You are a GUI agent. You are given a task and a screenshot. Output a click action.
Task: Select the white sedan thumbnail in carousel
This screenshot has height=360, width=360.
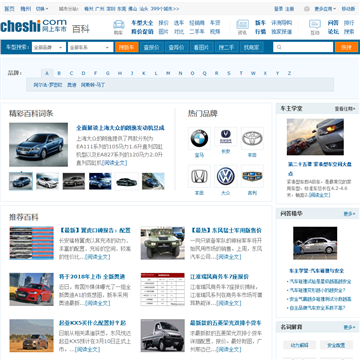pos(47,181)
